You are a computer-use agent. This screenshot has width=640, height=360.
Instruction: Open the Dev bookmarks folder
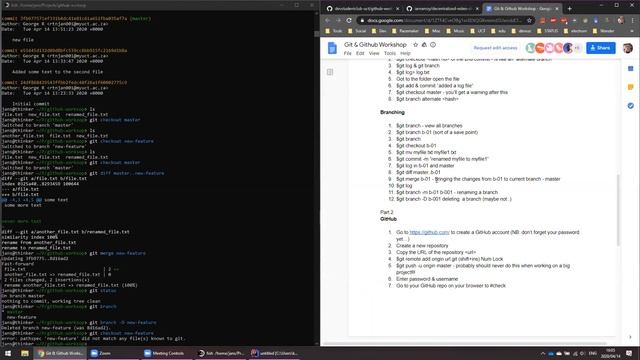point(379,31)
